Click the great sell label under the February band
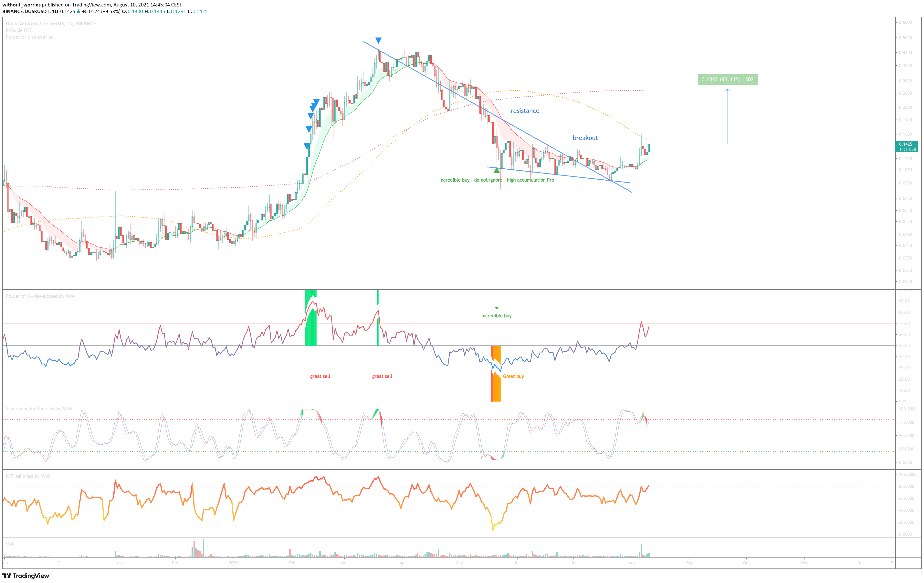The image size is (924, 583). click(320, 376)
